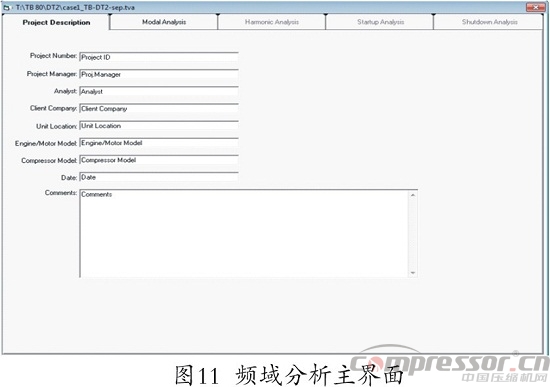Focus the Engine/Motor Model field

(159, 143)
